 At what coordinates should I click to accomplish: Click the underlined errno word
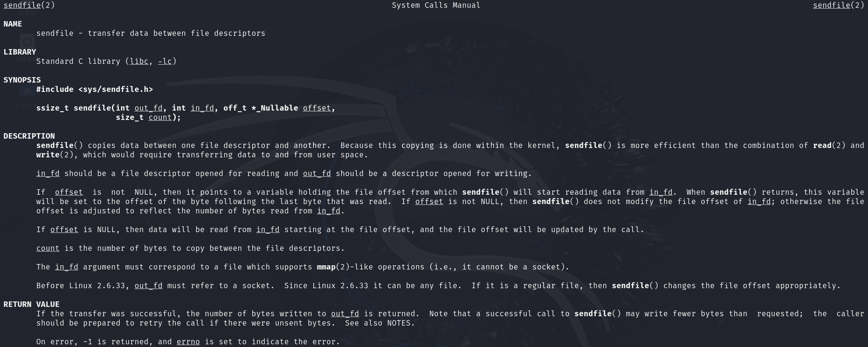click(188, 342)
